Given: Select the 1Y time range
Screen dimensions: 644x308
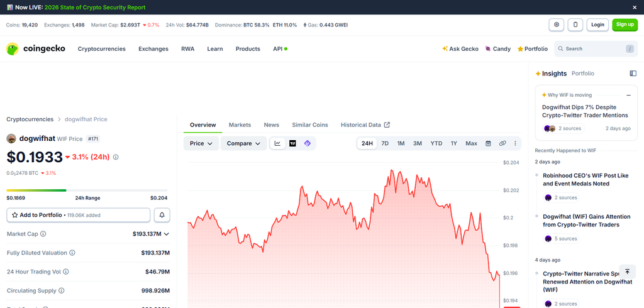Looking at the screenshot, I should click(454, 143).
